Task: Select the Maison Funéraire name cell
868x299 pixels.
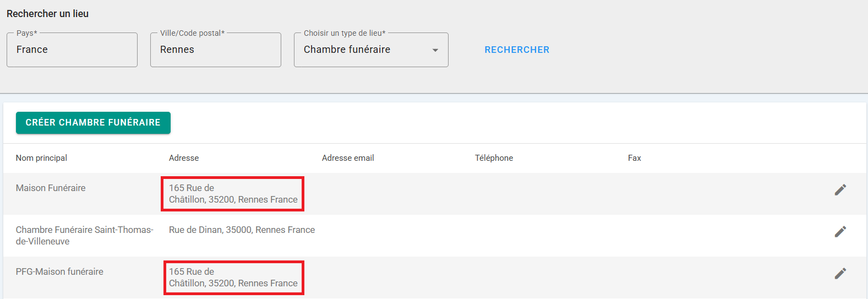Action: tap(51, 188)
